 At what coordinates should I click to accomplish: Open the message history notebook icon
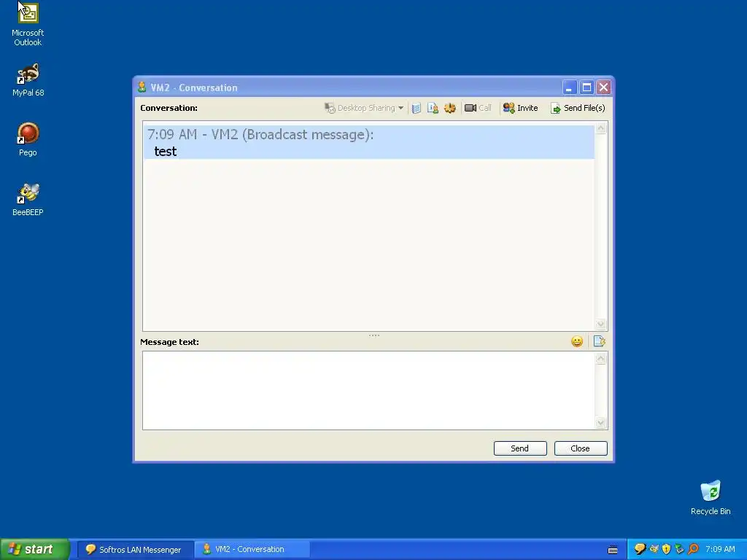[x=417, y=108]
